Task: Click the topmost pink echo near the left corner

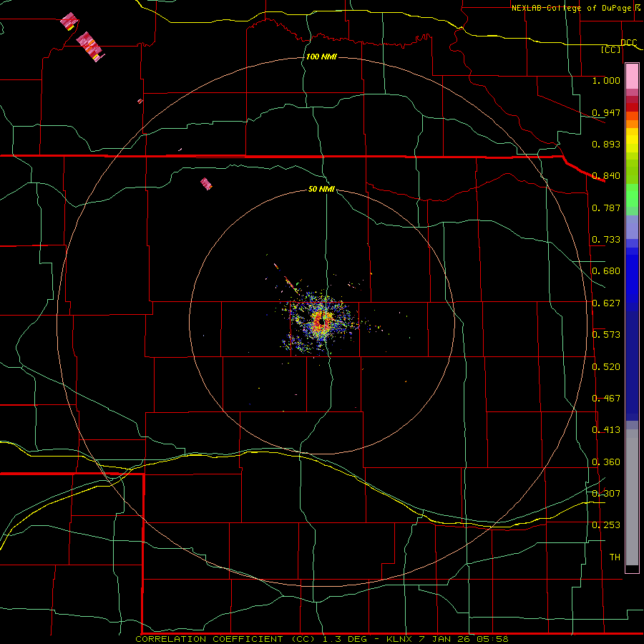Action: tap(69, 21)
